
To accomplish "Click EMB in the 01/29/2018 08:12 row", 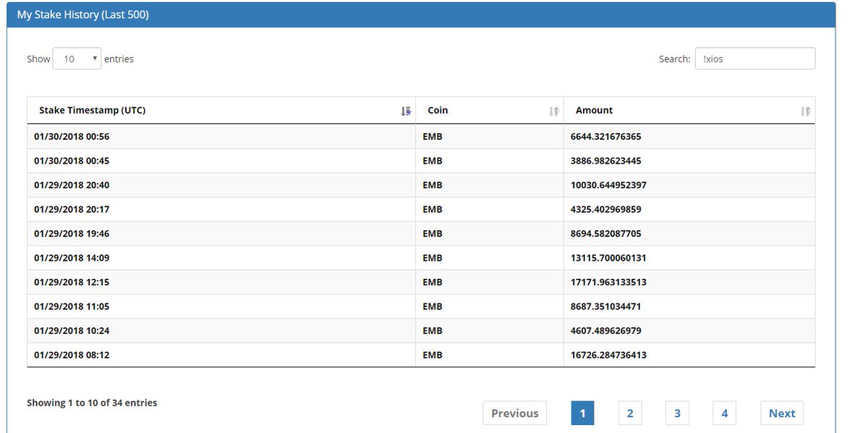I will 433,355.
